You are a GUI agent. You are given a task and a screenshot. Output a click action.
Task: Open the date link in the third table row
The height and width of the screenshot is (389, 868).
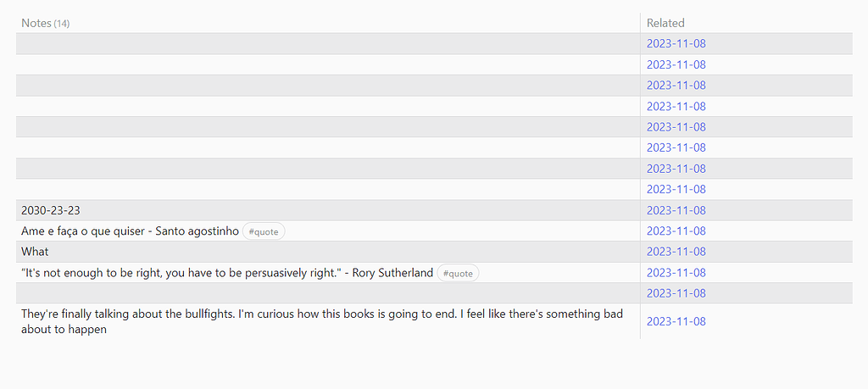click(676, 85)
